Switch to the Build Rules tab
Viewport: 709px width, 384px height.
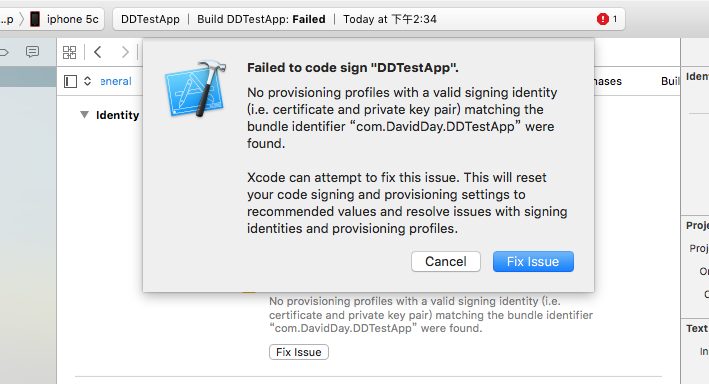click(670, 81)
